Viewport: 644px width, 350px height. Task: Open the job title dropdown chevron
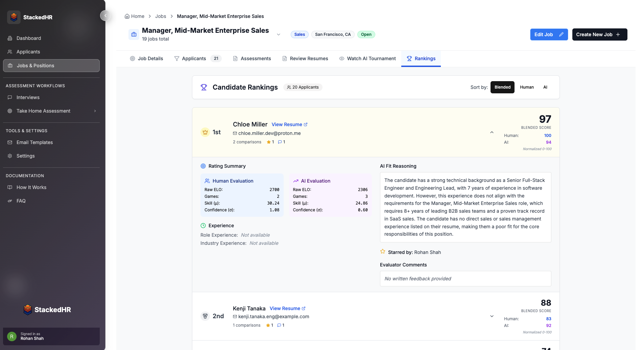tap(278, 34)
